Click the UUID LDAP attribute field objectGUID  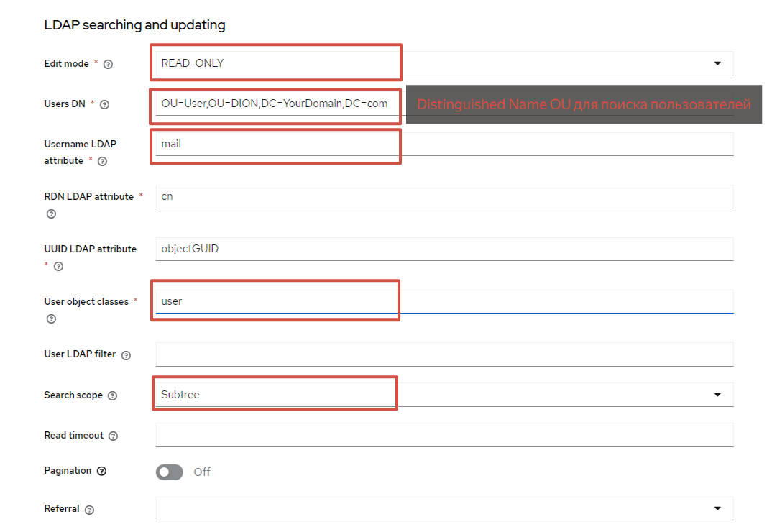tap(445, 249)
